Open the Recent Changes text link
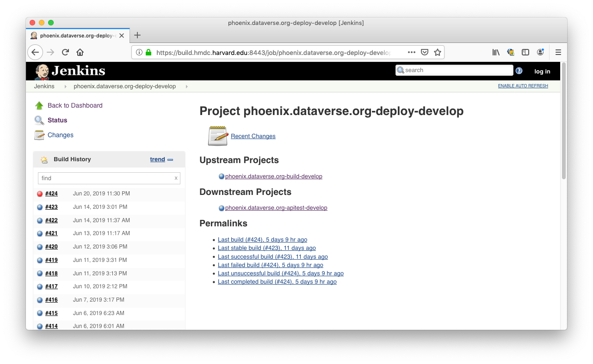The image size is (593, 364). [253, 136]
